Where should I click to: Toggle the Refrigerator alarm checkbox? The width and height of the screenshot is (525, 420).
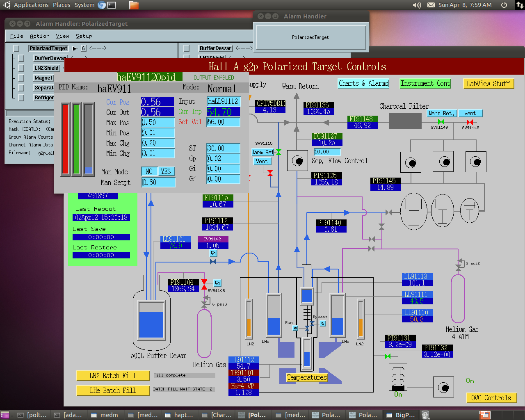(21, 98)
